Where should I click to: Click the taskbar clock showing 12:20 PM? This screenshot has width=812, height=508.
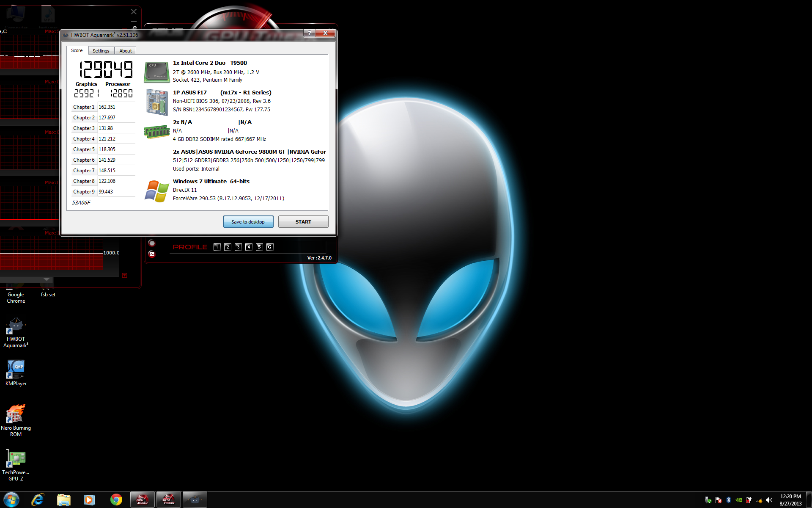coord(790,500)
